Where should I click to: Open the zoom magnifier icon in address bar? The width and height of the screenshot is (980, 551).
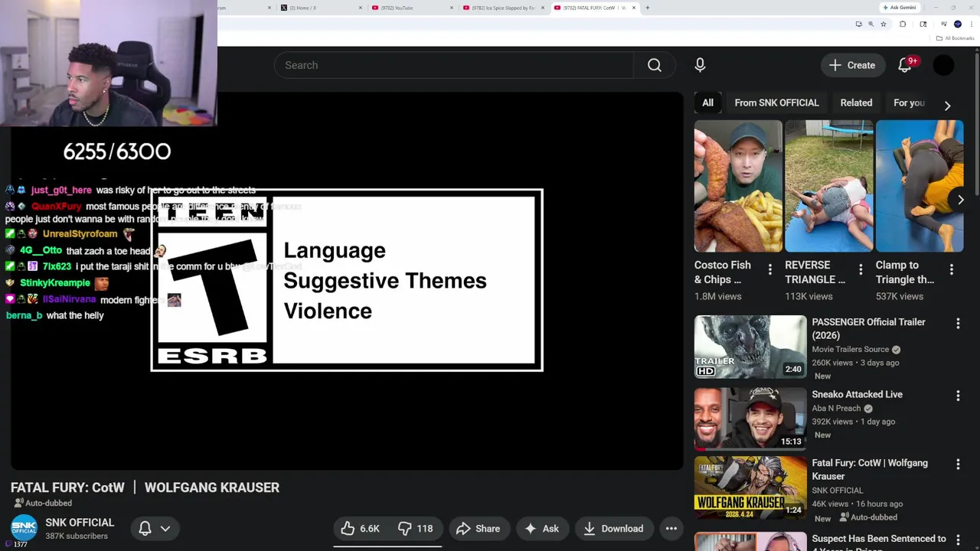(x=871, y=24)
